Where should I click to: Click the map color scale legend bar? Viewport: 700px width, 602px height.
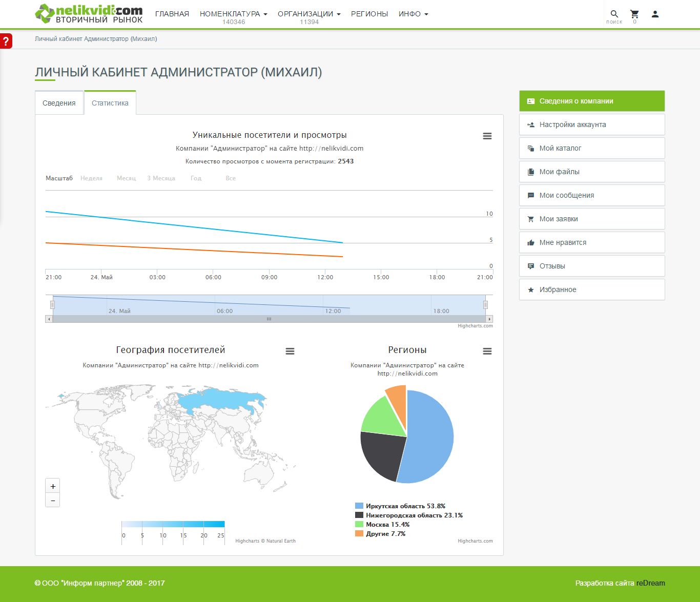(173, 524)
